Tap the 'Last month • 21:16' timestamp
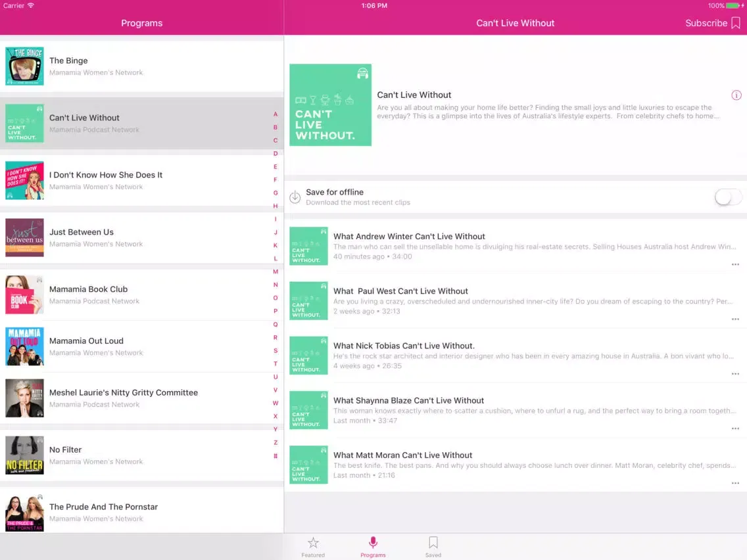Viewport: 747px width, 560px height. (x=364, y=475)
